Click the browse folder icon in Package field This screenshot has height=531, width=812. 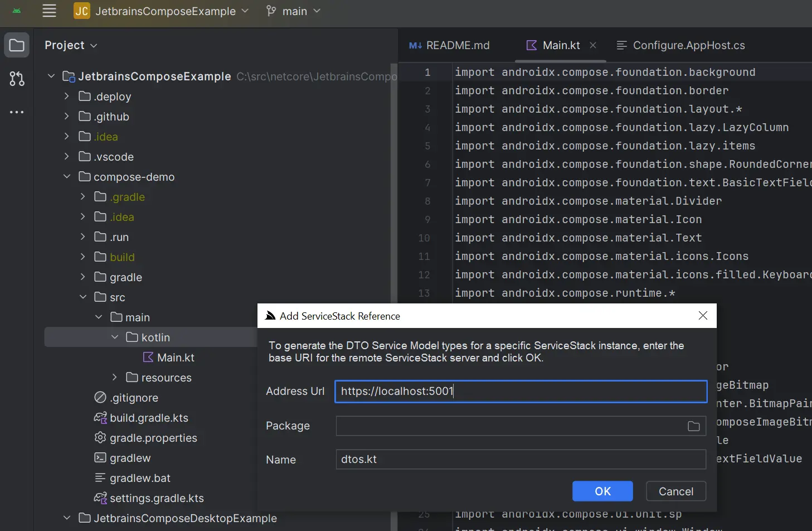tap(694, 426)
